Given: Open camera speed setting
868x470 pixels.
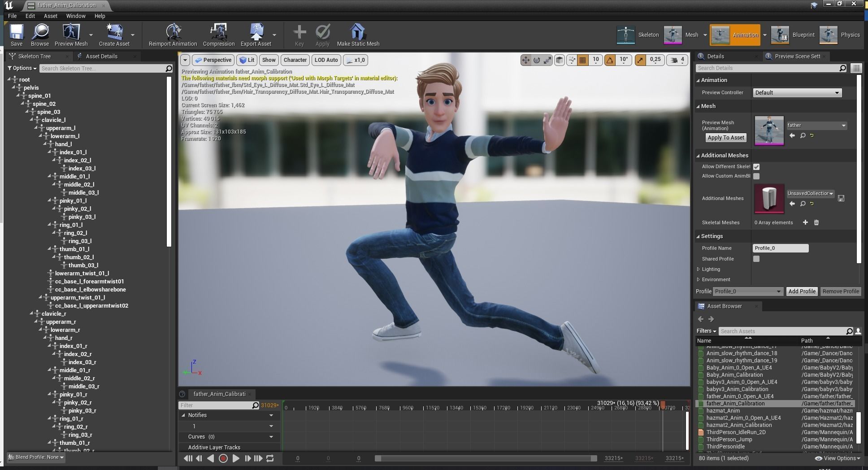Looking at the screenshot, I should [678, 60].
